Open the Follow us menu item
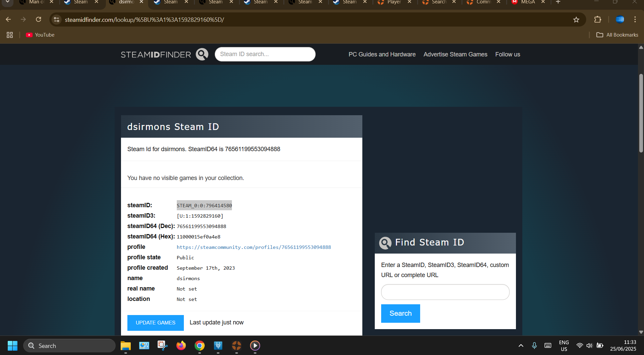 click(508, 54)
